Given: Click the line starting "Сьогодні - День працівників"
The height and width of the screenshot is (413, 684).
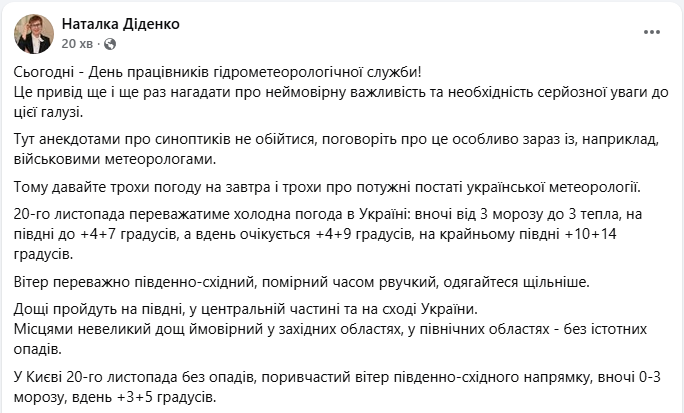Looking at the screenshot, I should (x=218, y=74).
